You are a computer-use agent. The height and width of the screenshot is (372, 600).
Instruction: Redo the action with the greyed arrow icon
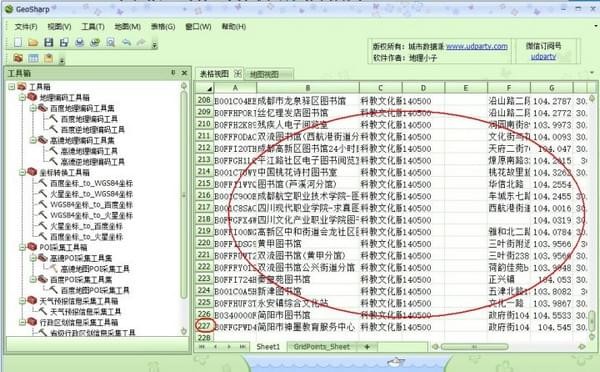[x=142, y=42]
